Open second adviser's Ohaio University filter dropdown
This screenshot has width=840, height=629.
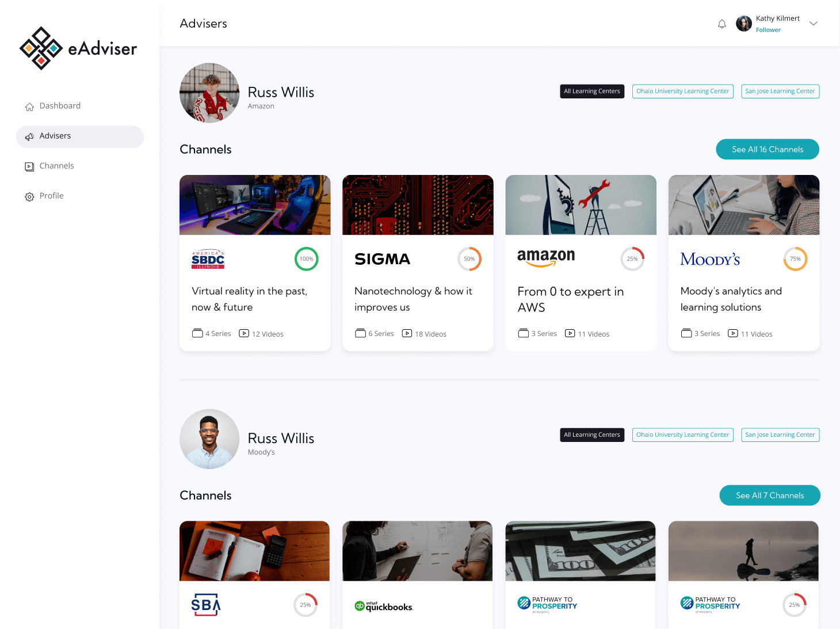[x=682, y=434]
